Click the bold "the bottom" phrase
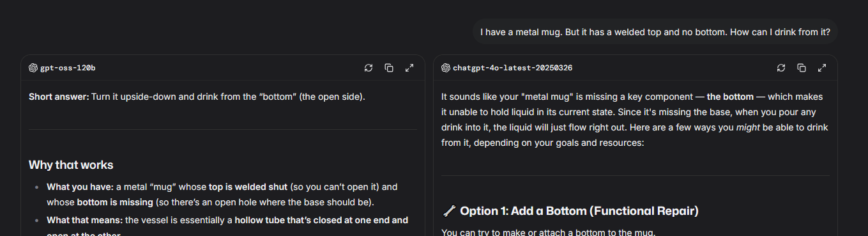The width and height of the screenshot is (868, 236). 730,97
